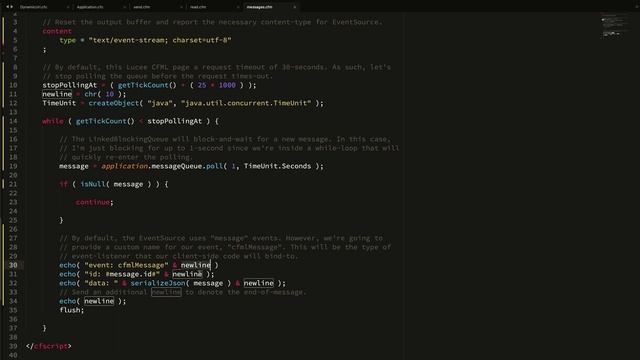The width and height of the screenshot is (640, 360).
Task: Place cursor on 'content' keyword on line 4
Action: coord(57,31)
